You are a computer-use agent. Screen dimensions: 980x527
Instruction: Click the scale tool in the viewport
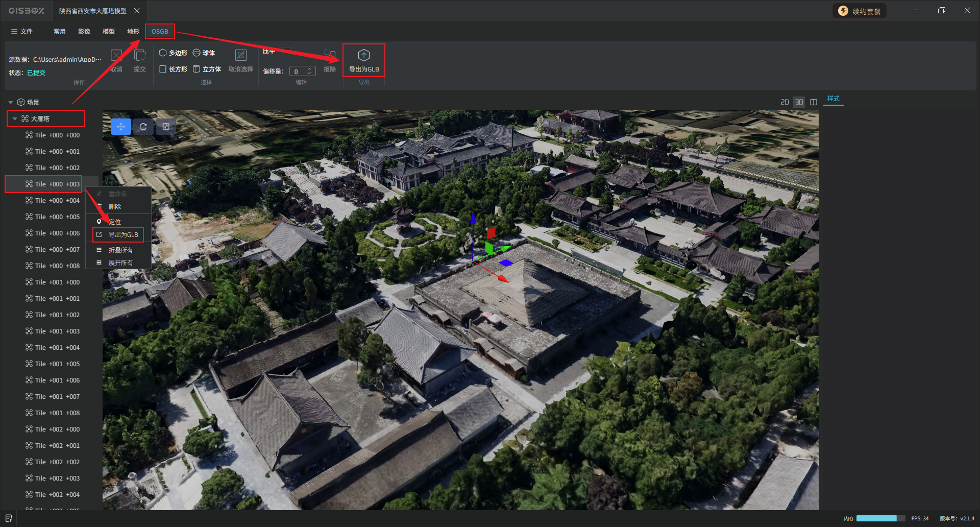pyautogui.click(x=166, y=127)
